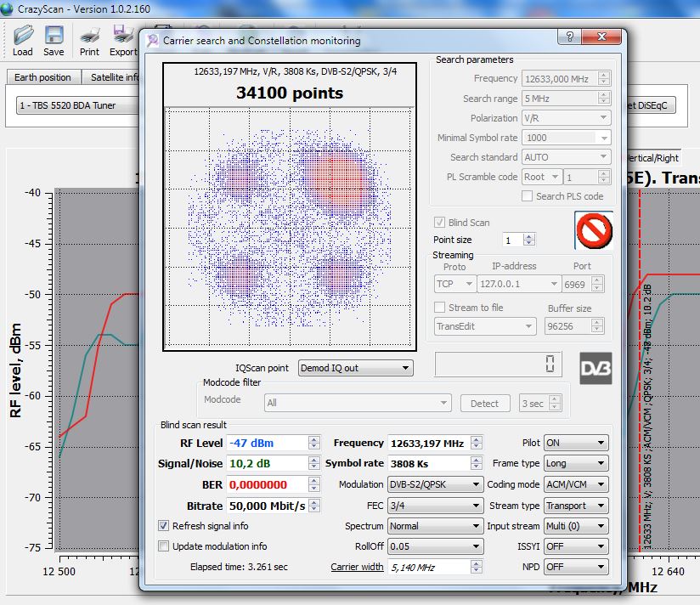Viewport: 700px width, 605px height.
Task: Open the PL Scramble code Root dropdown
Action: point(542,177)
